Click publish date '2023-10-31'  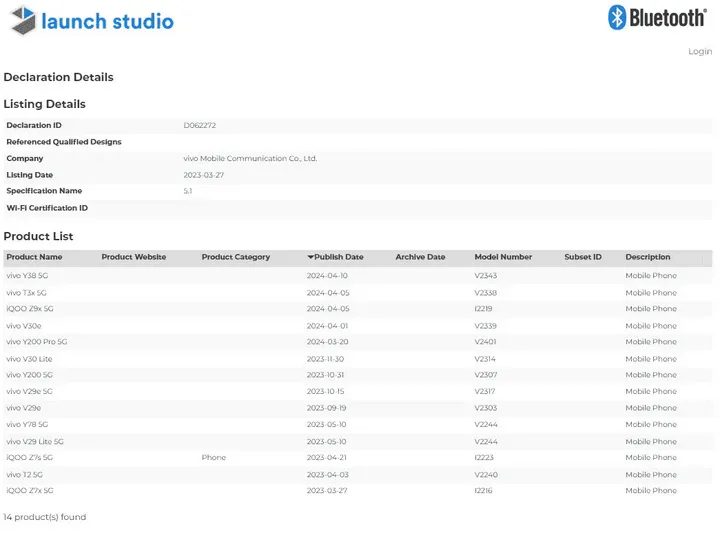tap(325, 375)
